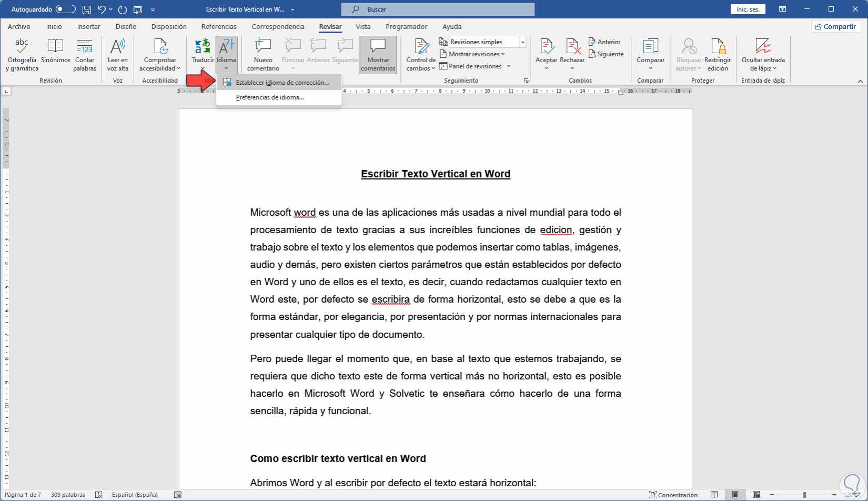Click 309 palabras word count
The width and height of the screenshot is (868, 501).
point(68,495)
